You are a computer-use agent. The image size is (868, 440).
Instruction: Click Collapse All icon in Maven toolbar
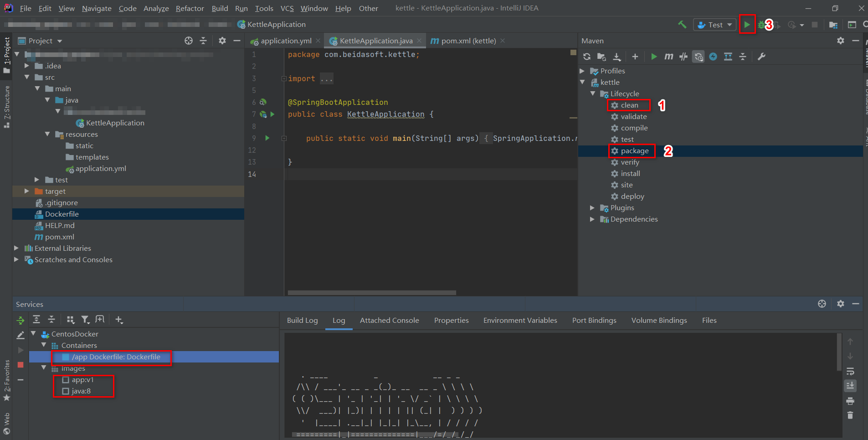click(743, 57)
